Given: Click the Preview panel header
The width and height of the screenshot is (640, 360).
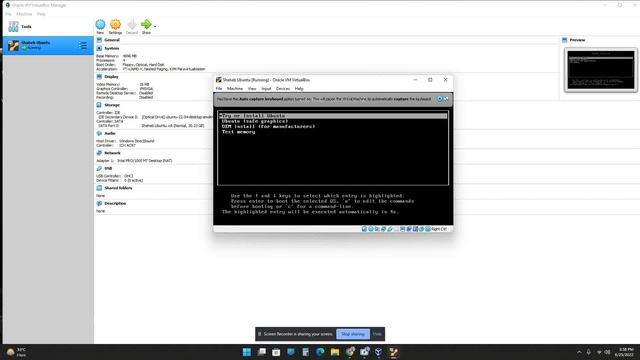Looking at the screenshot, I should tap(577, 40).
